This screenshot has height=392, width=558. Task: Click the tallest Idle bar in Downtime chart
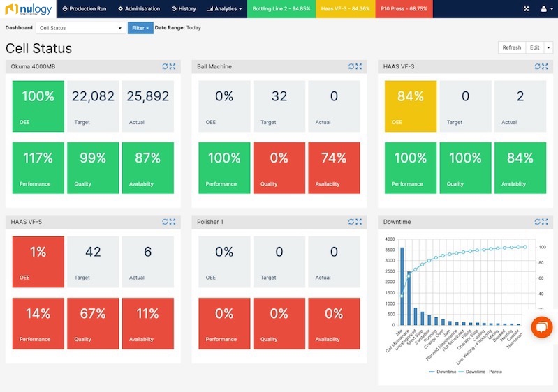coord(402,286)
